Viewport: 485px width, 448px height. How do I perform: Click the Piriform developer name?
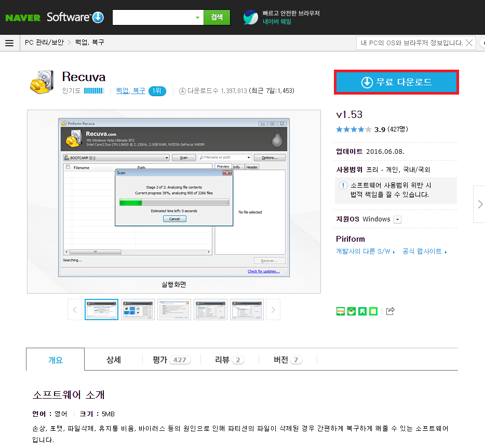[x=351, y=239]
